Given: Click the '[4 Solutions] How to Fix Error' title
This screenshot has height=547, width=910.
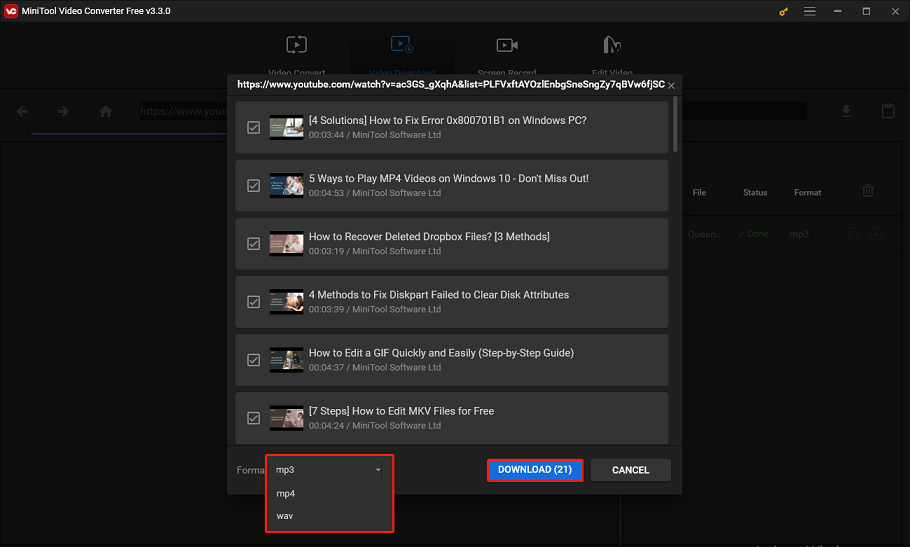Looking at the screenshot, I should (x=447, y=120).
